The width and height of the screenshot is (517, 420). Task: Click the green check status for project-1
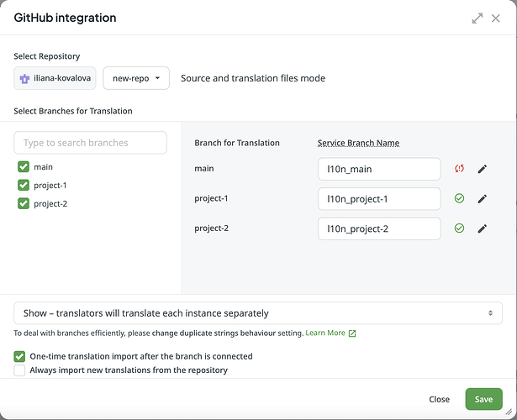click(459, 198)
